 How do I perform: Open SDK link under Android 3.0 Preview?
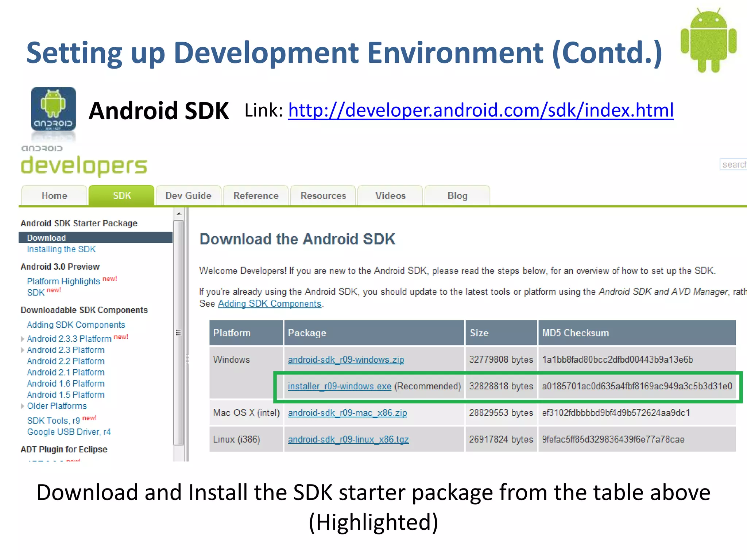[36, 292]
